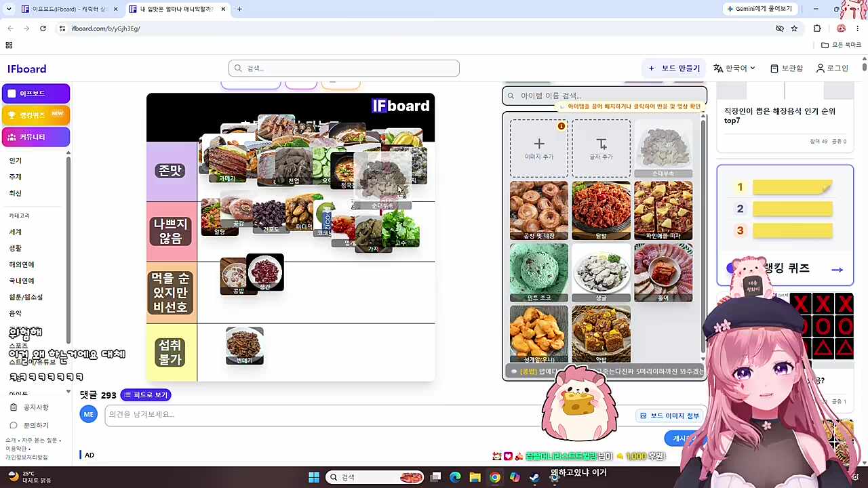
Task: Focus the 아이템 이름 검색 field
Action: coord(604,96)
